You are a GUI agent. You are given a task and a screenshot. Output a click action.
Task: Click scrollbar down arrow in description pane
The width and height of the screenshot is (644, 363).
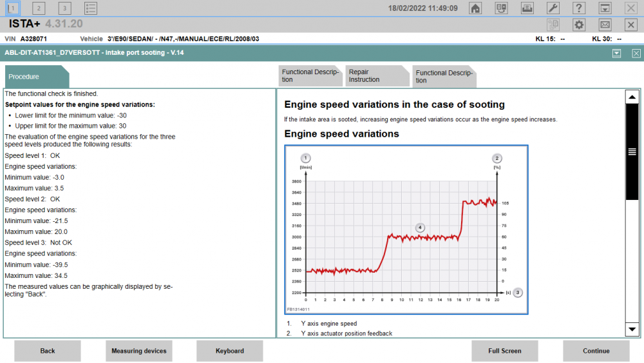(632, 329)
